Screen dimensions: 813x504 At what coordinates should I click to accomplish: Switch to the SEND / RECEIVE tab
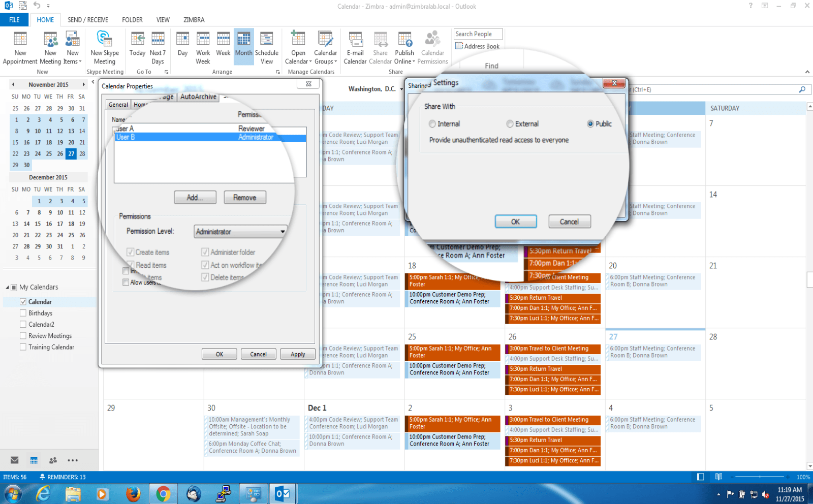[x=88, y=20]
